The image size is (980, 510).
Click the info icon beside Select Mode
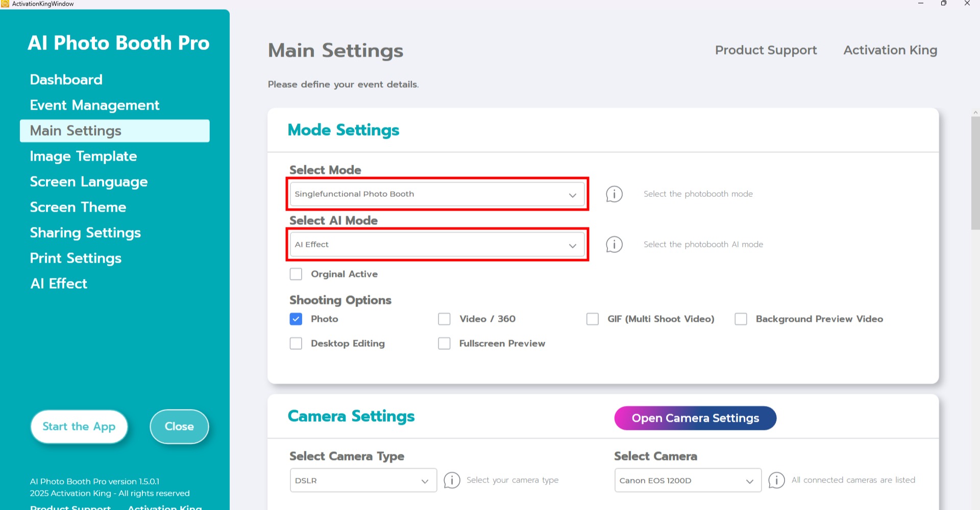614,194
